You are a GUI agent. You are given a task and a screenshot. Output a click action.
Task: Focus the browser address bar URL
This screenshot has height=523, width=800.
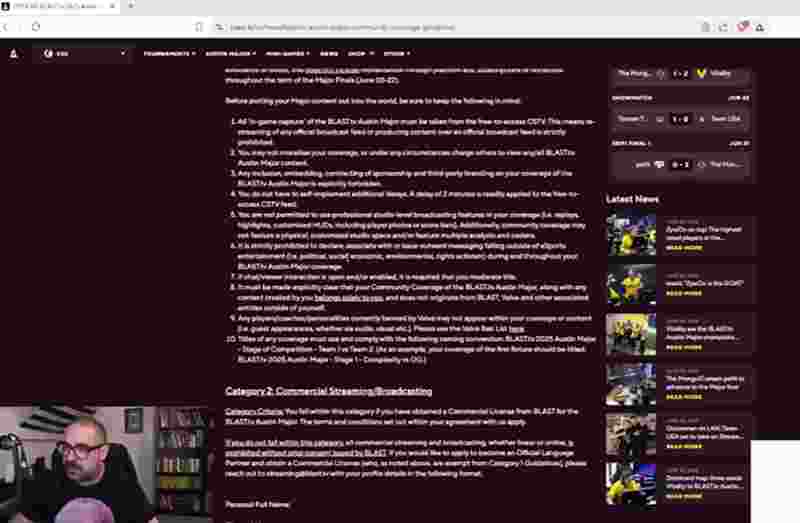(342, 28)
